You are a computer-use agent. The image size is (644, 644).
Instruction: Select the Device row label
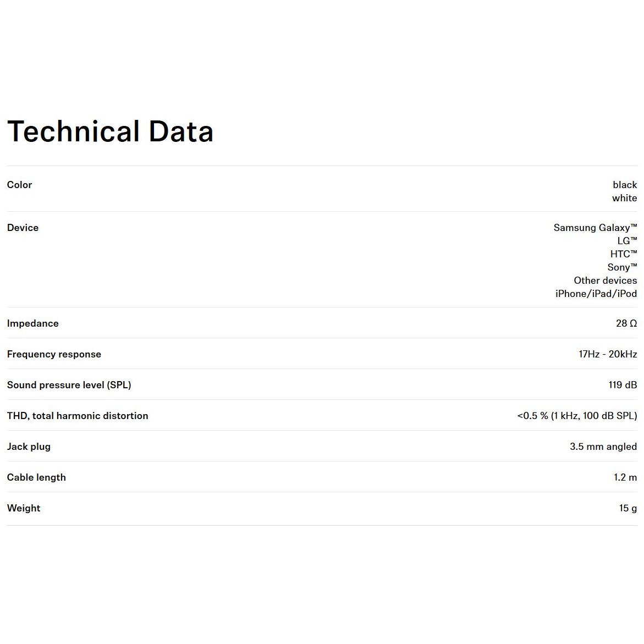[23, 228]
